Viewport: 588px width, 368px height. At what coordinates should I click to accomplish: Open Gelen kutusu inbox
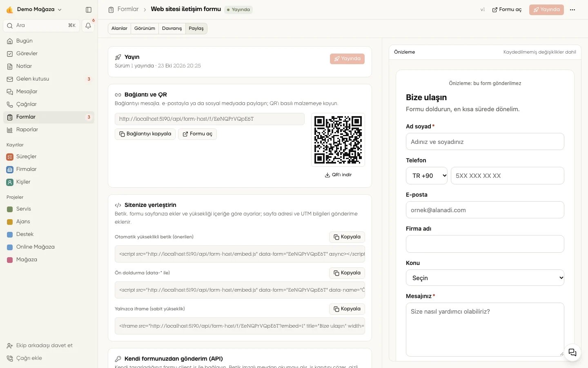(49, 79)
